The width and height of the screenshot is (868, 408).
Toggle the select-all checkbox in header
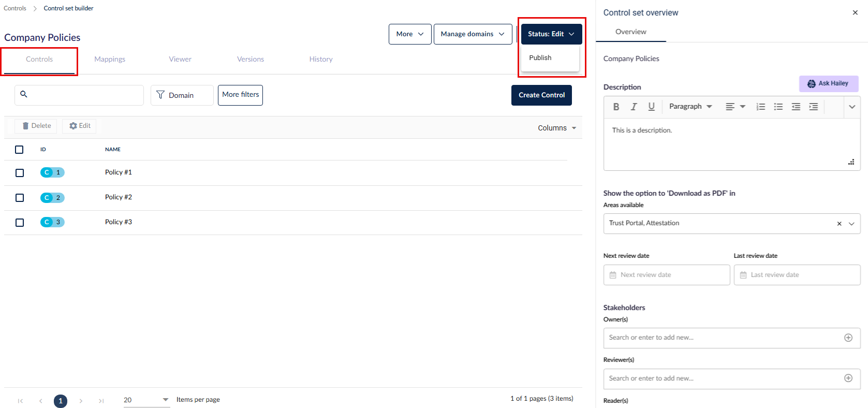pyautogui.click(x=19, y=150)
